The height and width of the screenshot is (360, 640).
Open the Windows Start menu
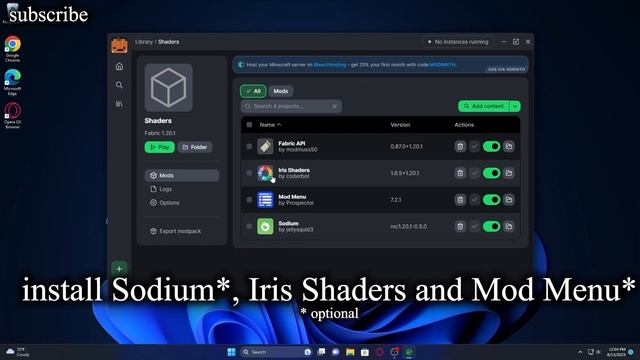click(x=231, y=352)
